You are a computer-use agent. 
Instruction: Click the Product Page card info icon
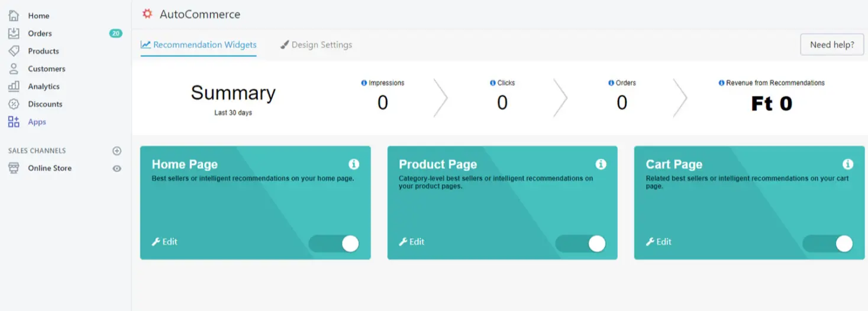(x=601, y=164)
